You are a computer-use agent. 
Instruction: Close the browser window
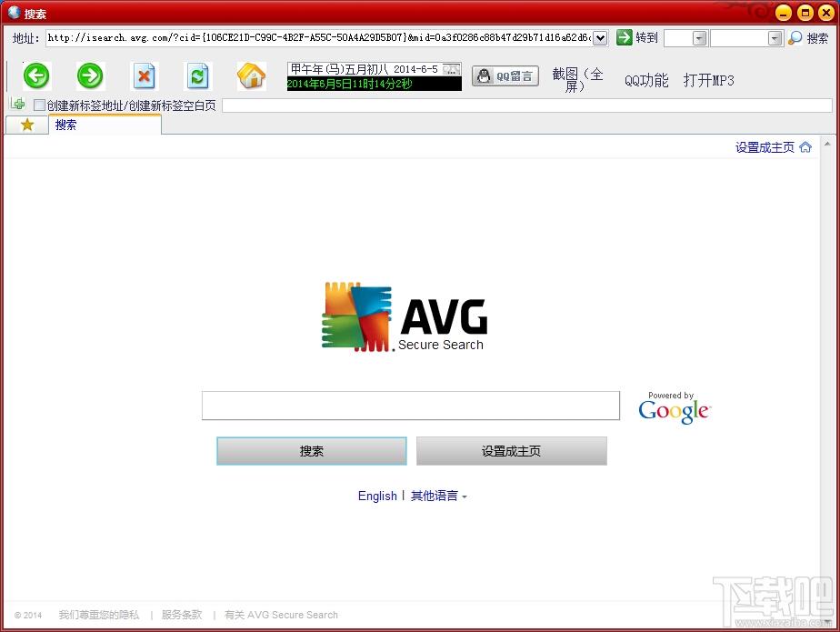click(826, 13)
